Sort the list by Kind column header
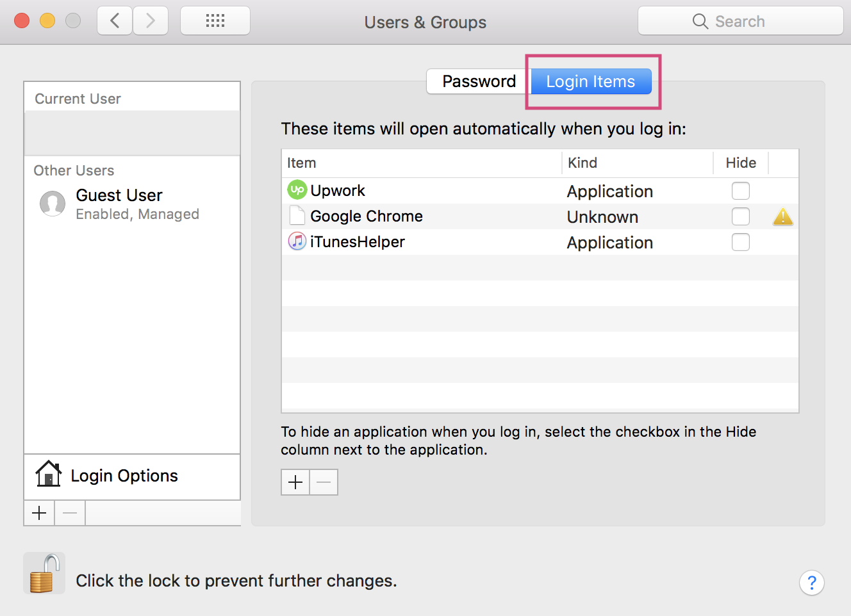 pos(582,163)
